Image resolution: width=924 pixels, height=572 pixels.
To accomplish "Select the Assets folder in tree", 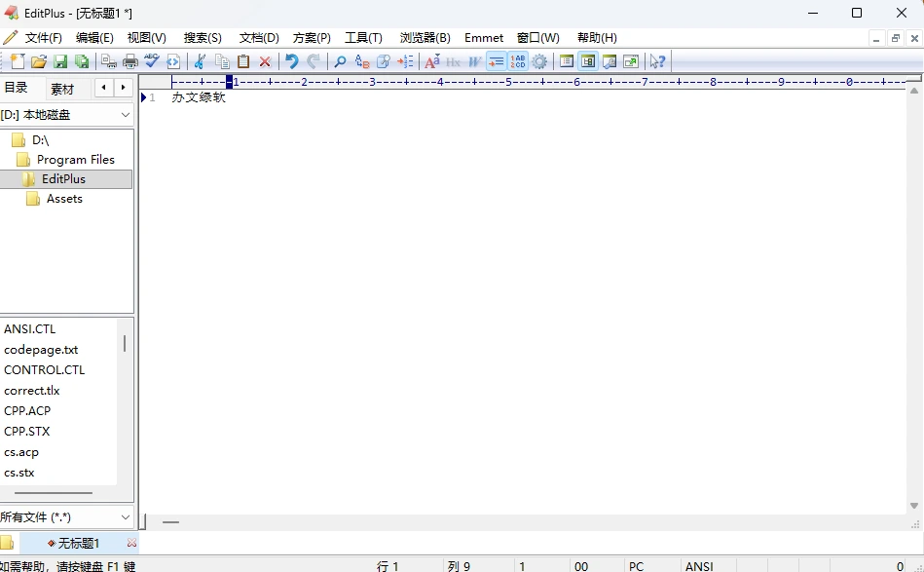I will [x=64, y=199].
